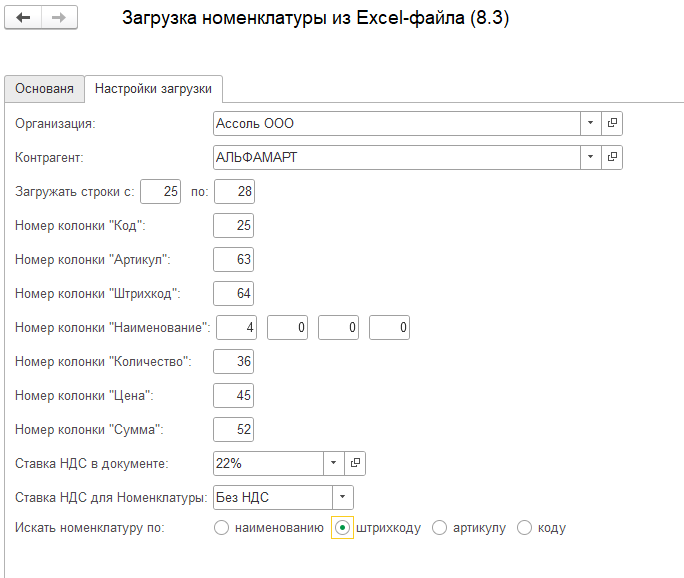This screenshot has width=684, height=578.
Task: Click the Количество column number field
Action: (x=233, y=362)
